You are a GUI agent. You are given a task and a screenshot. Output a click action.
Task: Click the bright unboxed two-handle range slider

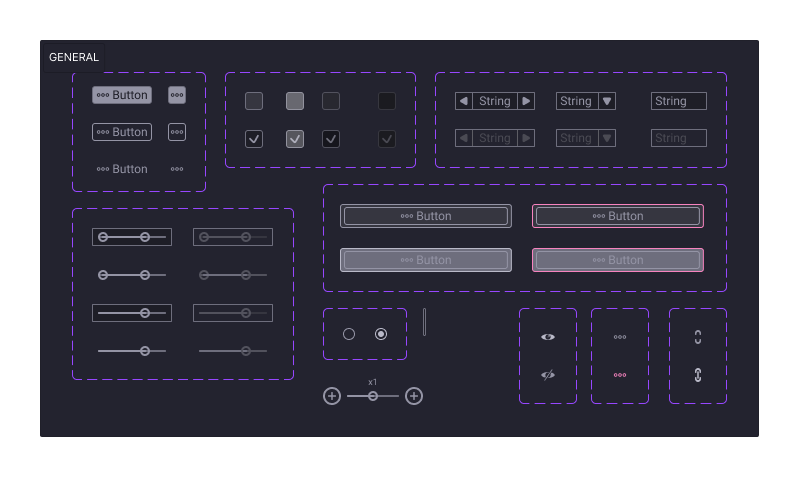click(x=132, y=275)
